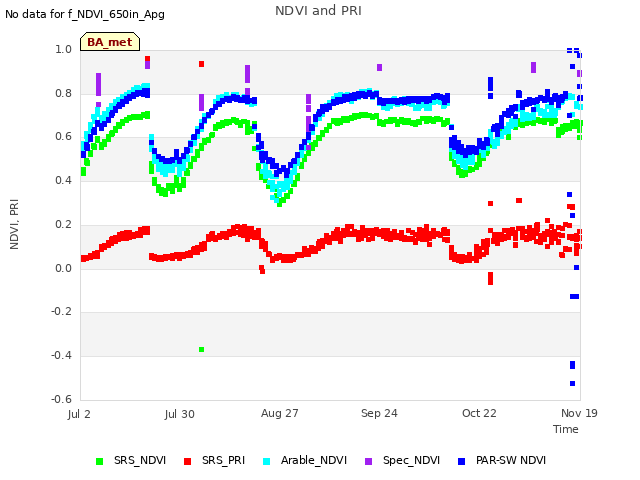Click the SRS_PRI legend label
Image resolution: width=640 pixels, height=480 pixels.
(223, 460)
